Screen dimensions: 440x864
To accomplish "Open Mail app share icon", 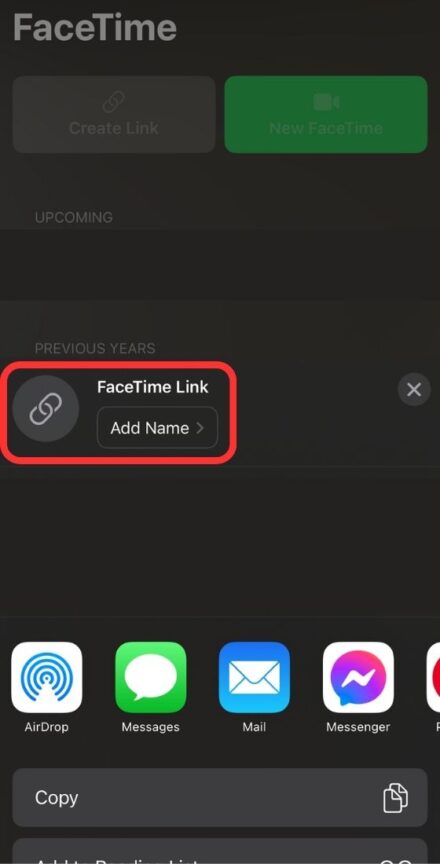I will click(x=254, y=677).
